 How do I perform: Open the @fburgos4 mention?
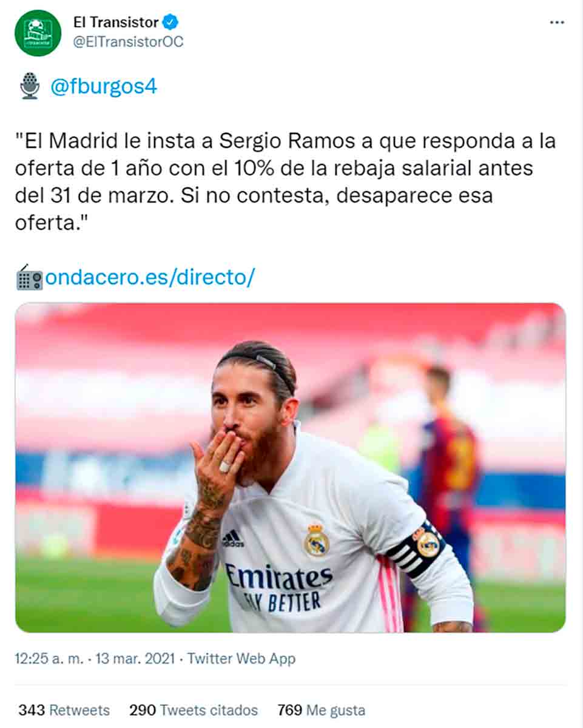pos(104,86)
